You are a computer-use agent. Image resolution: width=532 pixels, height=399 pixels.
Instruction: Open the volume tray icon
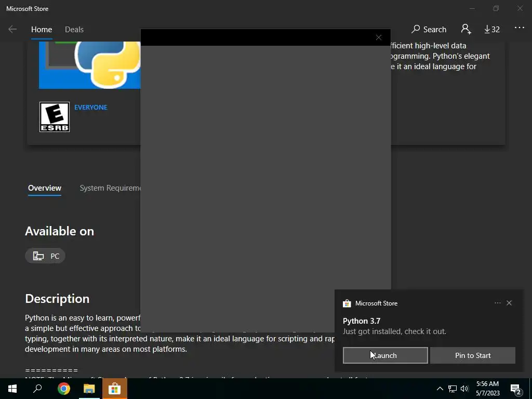pos(464,389)
